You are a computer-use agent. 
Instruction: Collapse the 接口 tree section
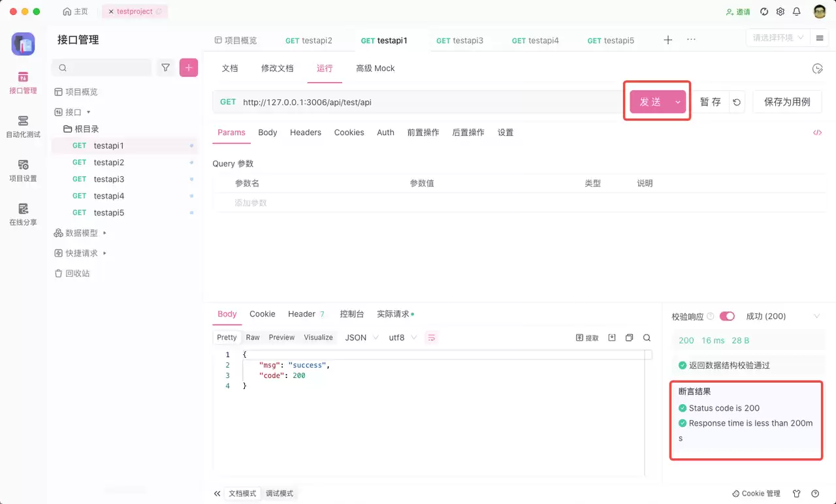pos(73,112)
